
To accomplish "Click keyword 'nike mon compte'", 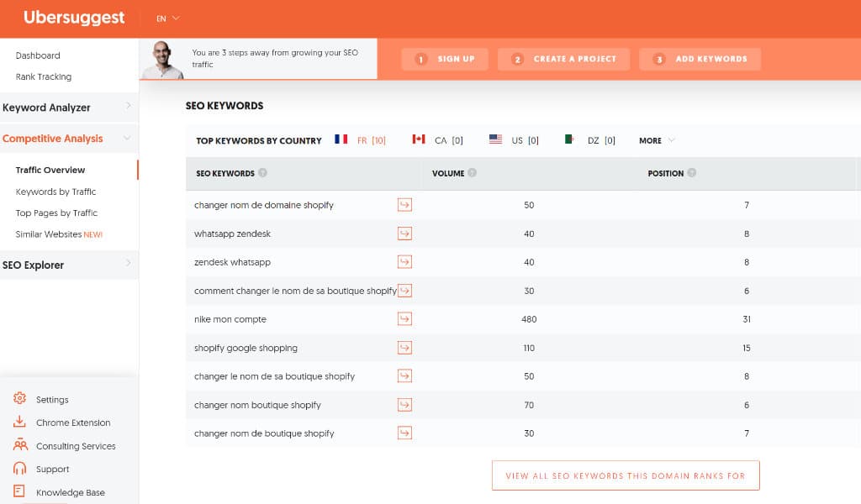I will (230, 319).
